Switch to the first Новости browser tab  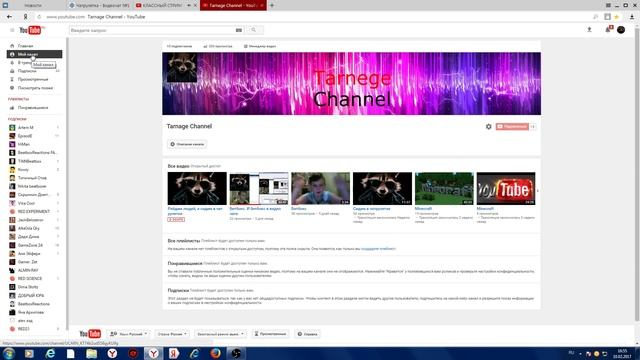33,5
